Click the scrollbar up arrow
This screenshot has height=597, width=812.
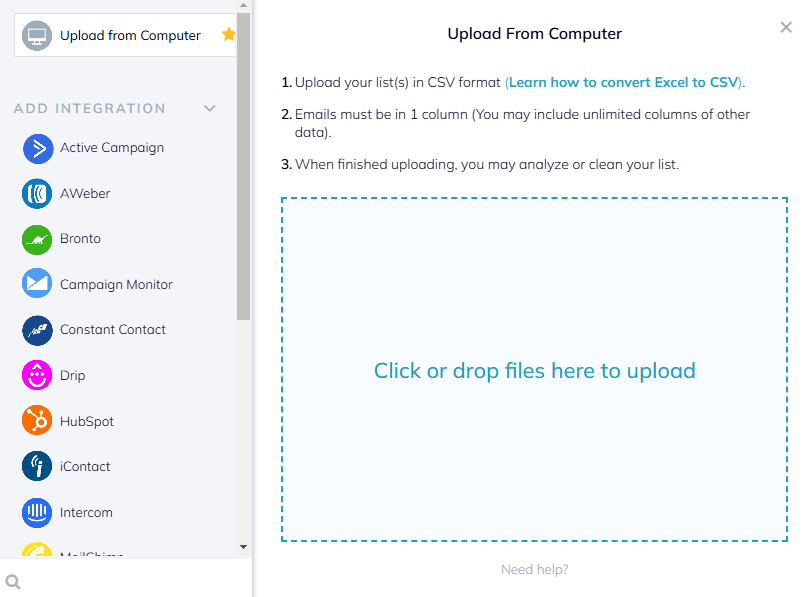[x=243, y=5]
